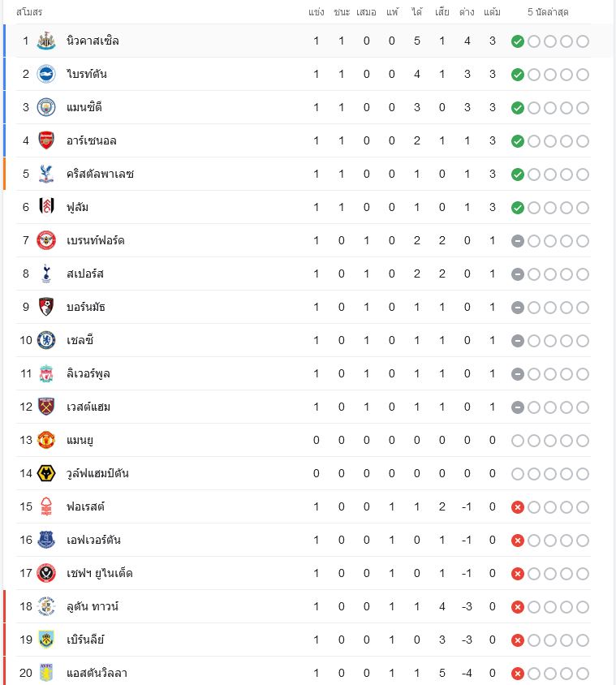Viewport: 616px width, 685px height.
Task: Click the Manchester United crest
Action: (x=46, y=440)
